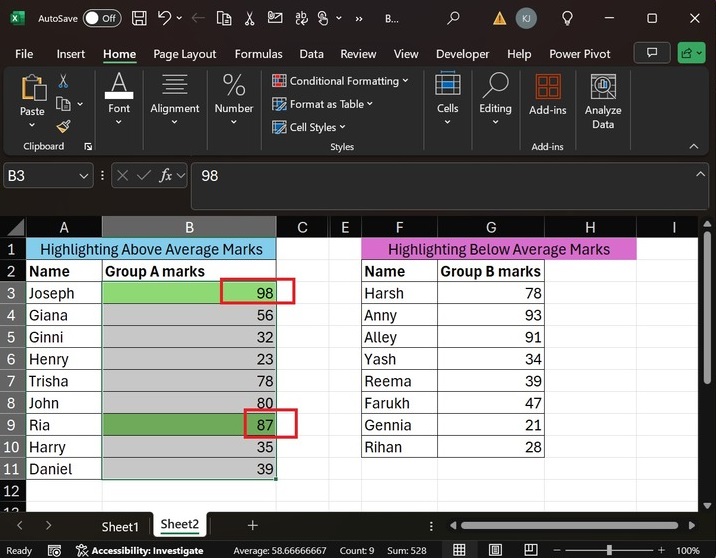
Task: Click the search magnifier in title bar
Action: [453, 18]
